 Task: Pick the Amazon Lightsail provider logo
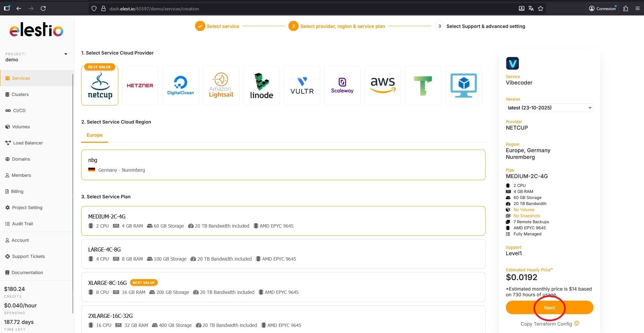tap(221, 86)
